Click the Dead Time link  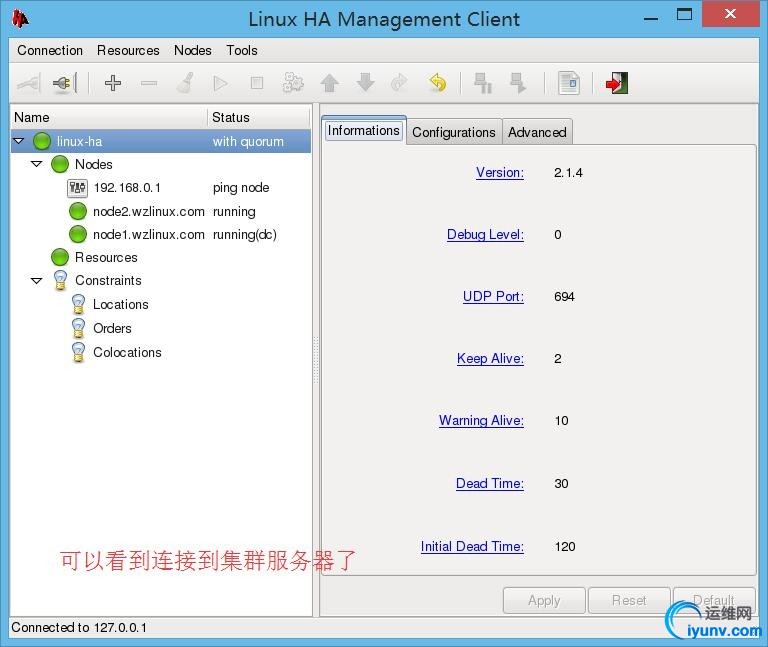pos(490,484)
